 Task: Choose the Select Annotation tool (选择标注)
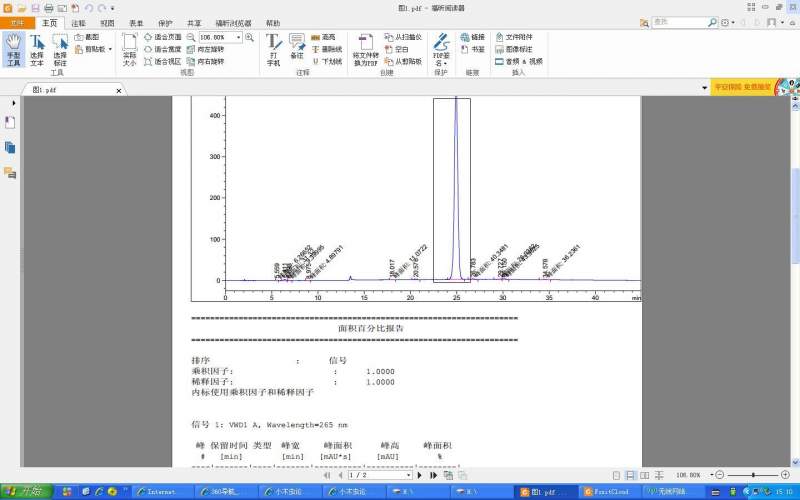click(x=60, y=49)
